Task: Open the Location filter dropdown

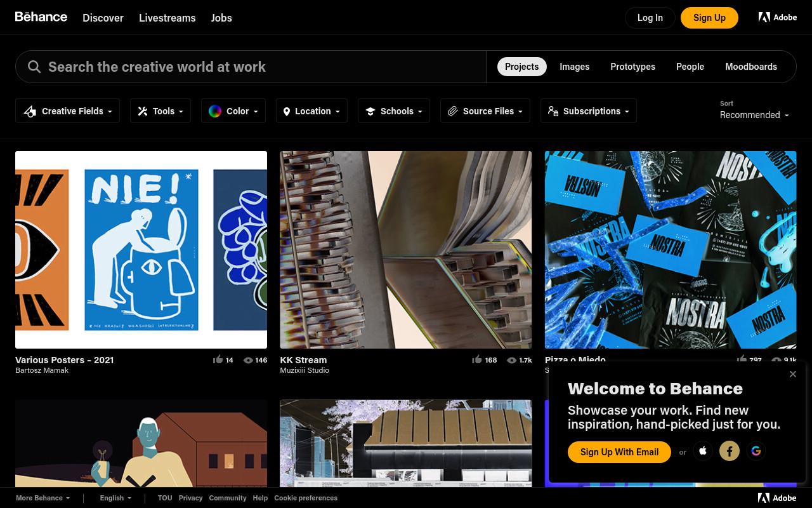Action: click(311, 111)
